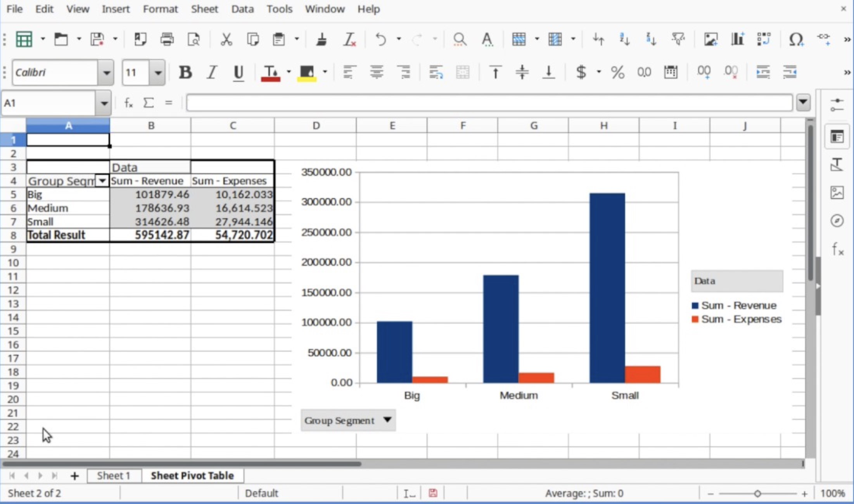The height and width of the screenshot is (504, 854).
Task: Click the Sort Ascending icon
Action: tap(624, 39)
